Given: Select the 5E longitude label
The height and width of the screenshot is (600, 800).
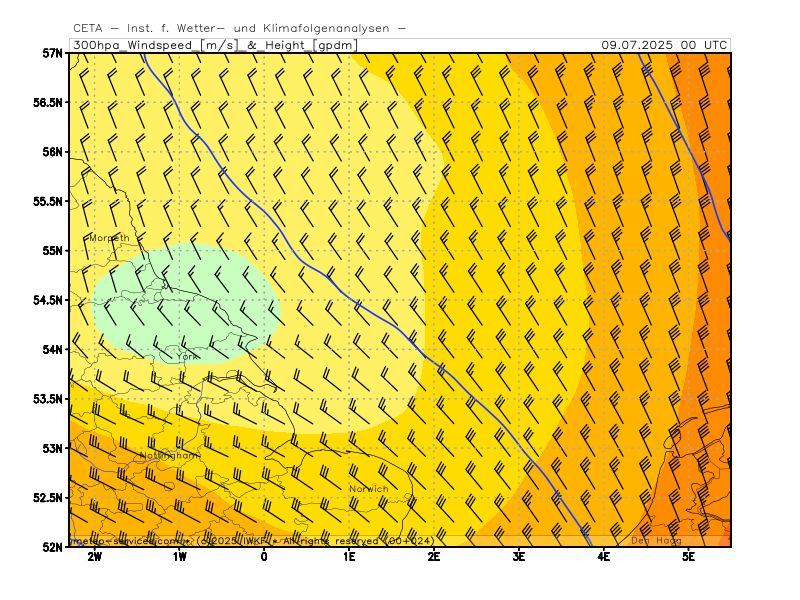Looking at the screenshot, I should click(x=688, y=557).
